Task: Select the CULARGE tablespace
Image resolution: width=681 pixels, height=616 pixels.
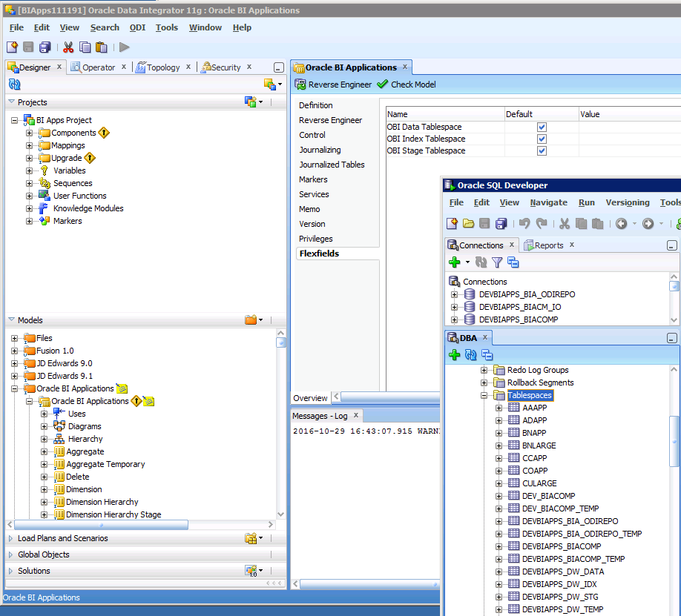Action: (539, 483)
